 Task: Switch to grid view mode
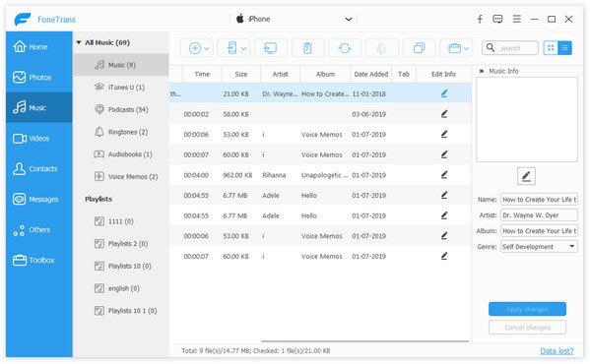(x=551, y=48)
